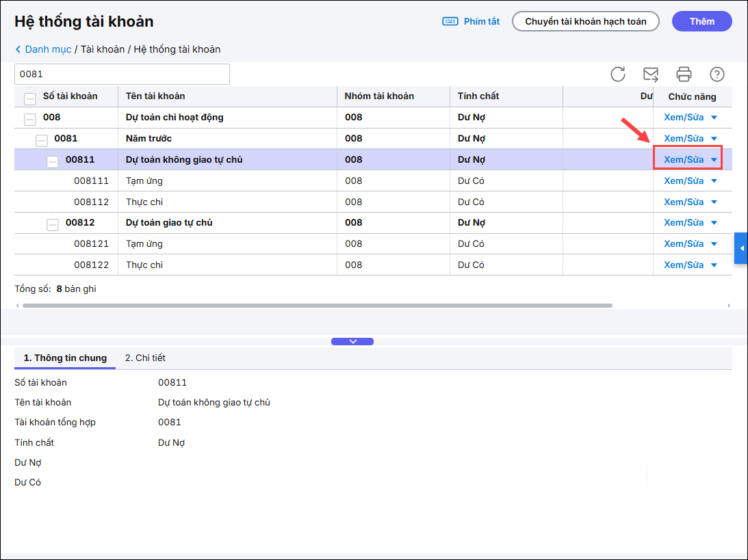Click the send email envelope icon
The height and width of the screenshot is (560, 748).
click(x=650, y=75)
